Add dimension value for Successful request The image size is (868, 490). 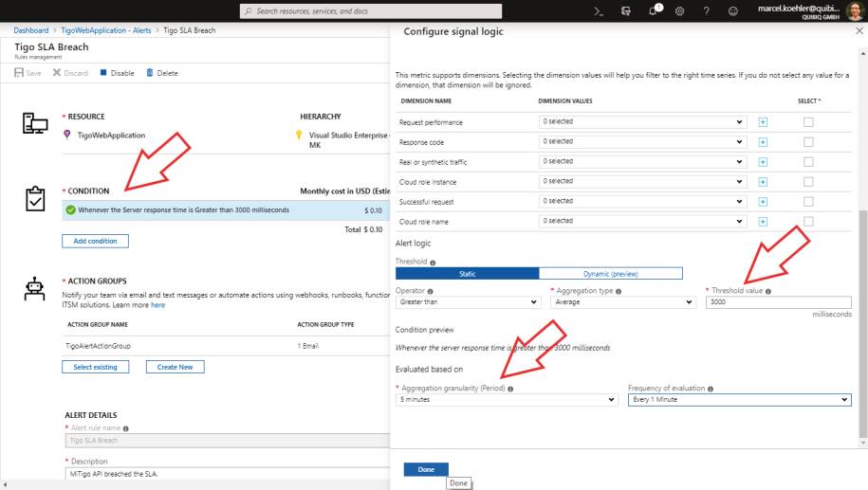[x=763, y=202]
